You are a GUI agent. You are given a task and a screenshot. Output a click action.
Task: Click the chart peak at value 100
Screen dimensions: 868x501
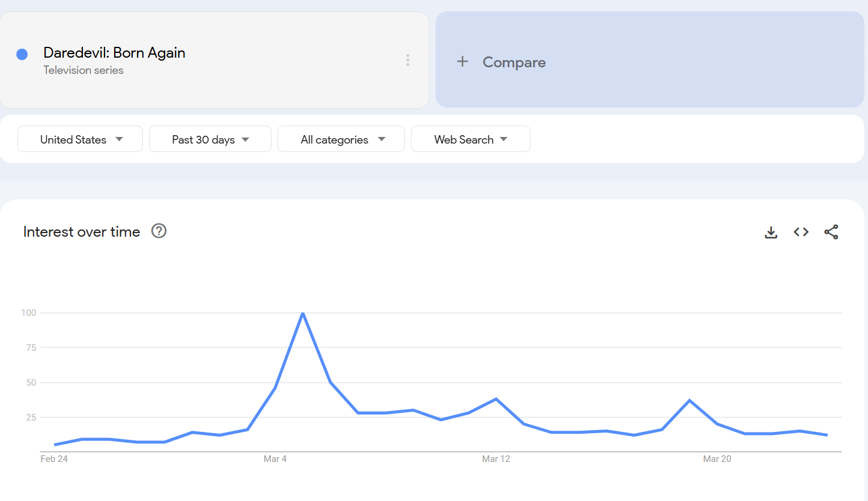303,313
